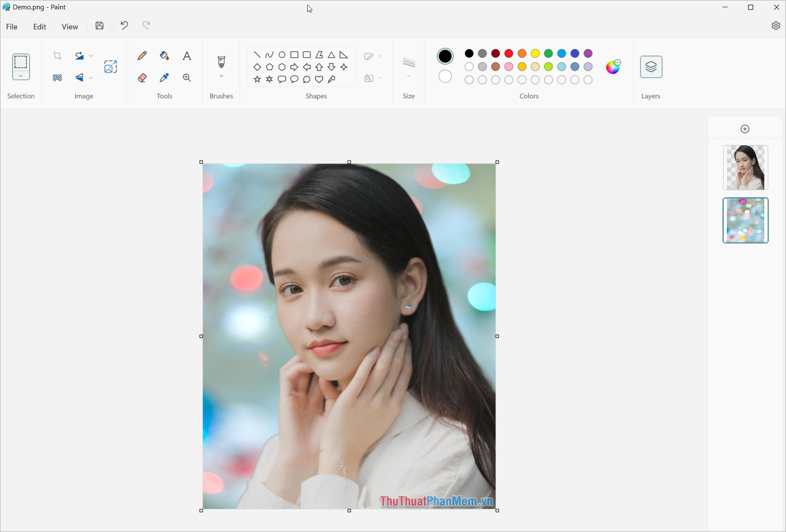Select the Pencil tool
Image resolution: width=786 pixels, height=532 pixels.
pos(142,55)
